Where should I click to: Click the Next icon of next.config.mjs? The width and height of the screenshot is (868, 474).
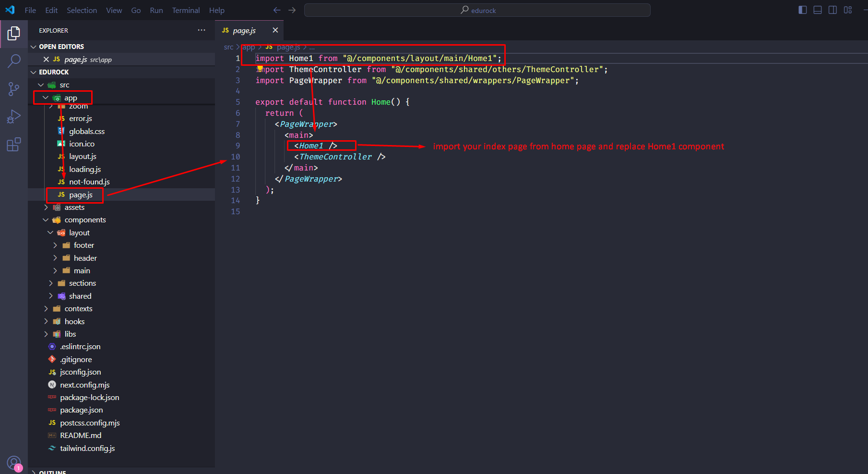tap(52, 385)
